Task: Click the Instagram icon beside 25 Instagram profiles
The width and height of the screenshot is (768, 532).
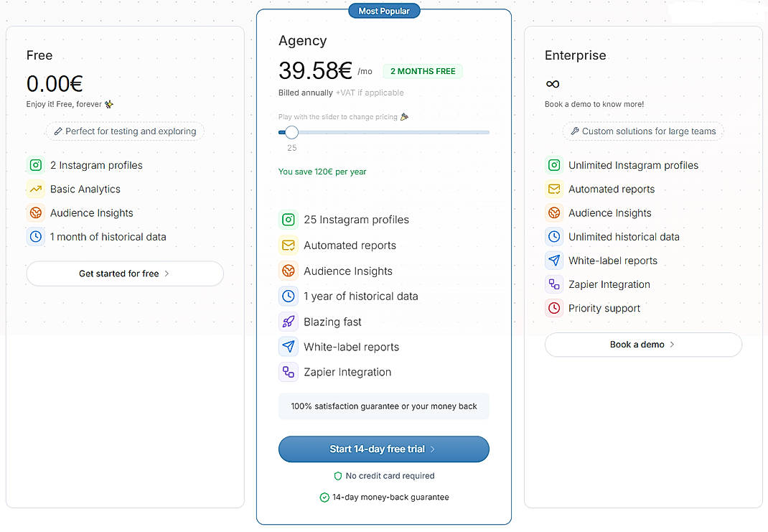Action: point(289,220)
